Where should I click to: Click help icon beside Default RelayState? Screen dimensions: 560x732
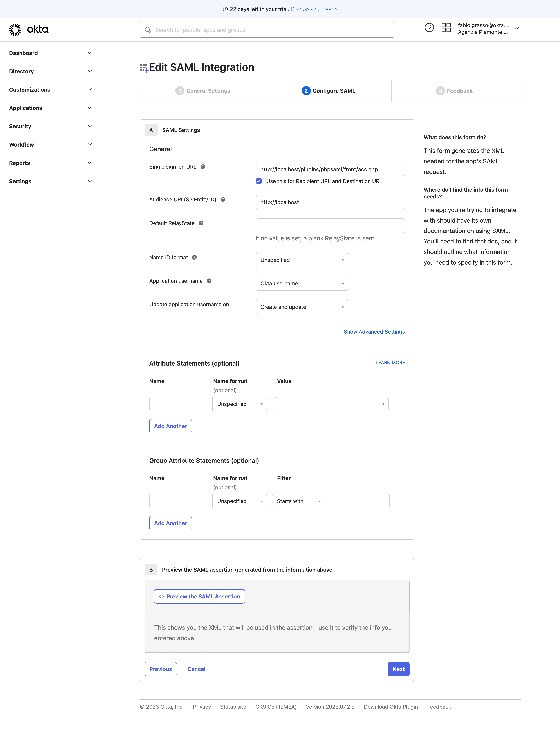click(x=201, y=223)
